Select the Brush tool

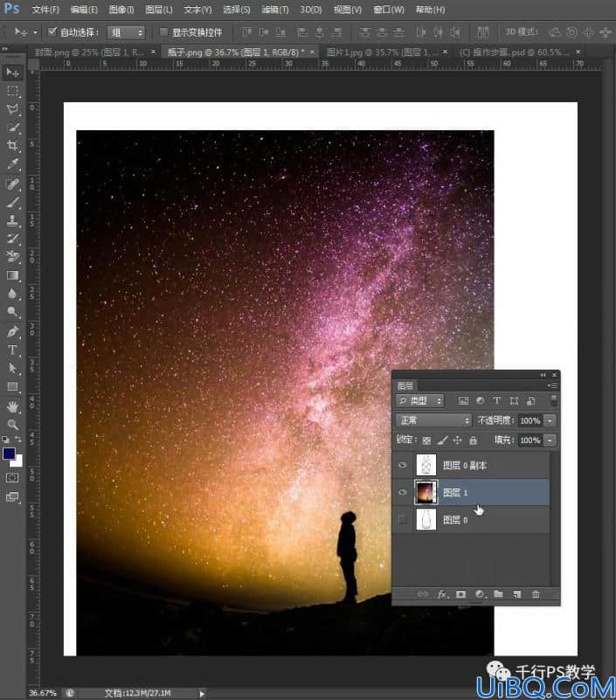(12, 202)
